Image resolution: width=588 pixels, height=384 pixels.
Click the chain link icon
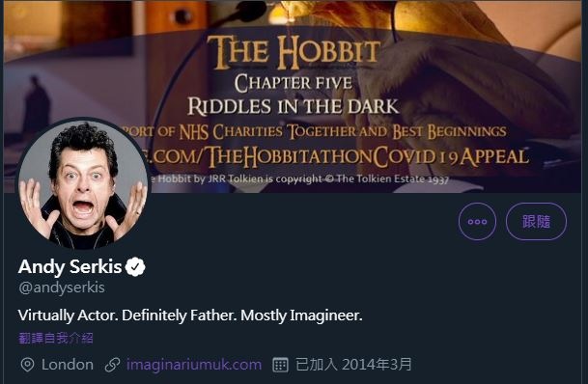point(112,365)
